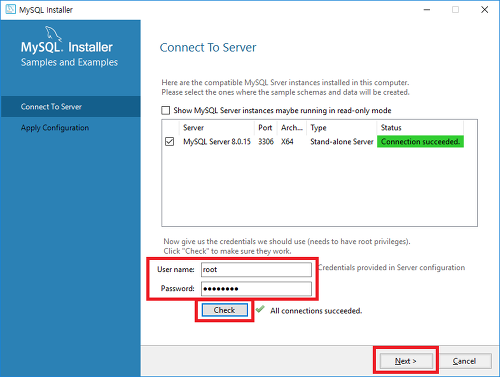Image resolution: width=500 pixels, height=377 pixels.
Task: Close the MySQL Installer window
Action: tap(485, 10)
